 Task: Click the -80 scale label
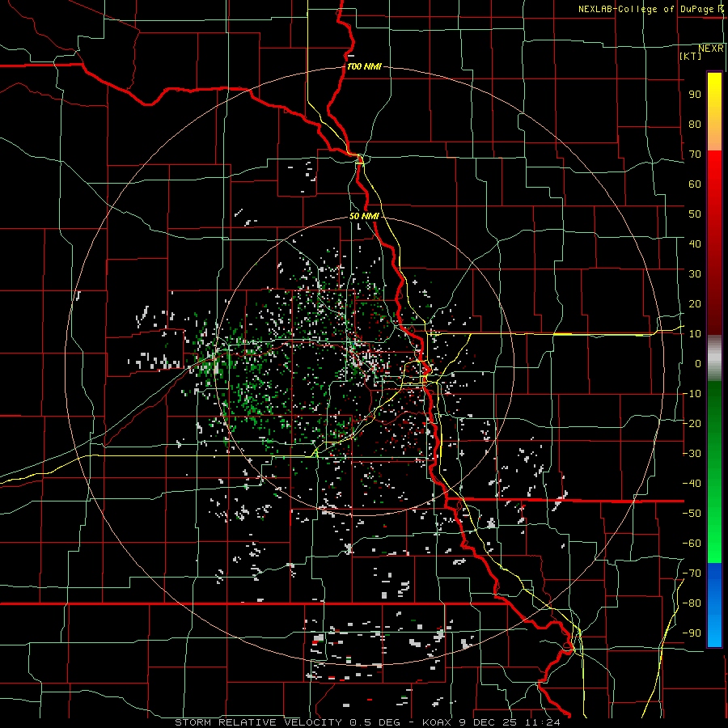coord(692,603)
